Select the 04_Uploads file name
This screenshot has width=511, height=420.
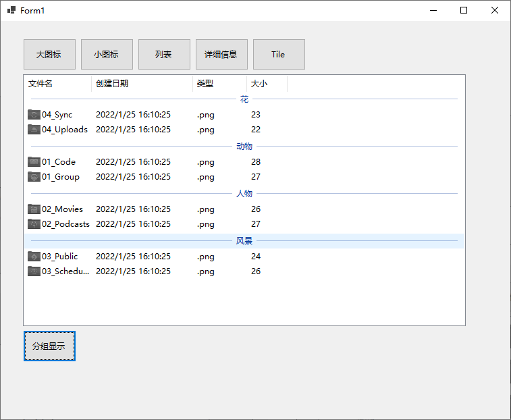[x=65, y=130]
